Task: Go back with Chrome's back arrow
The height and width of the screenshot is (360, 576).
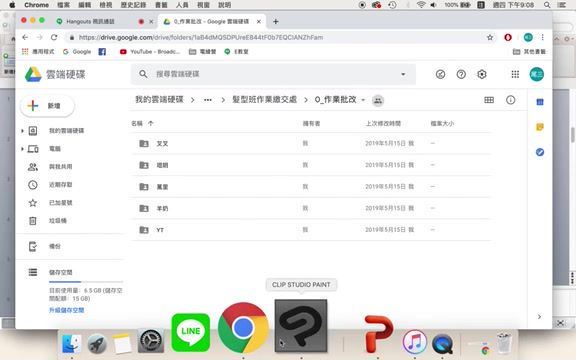Action: click(x=25, y=37)
